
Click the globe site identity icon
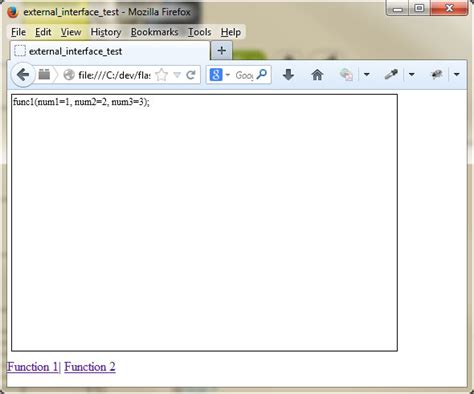coord(69,75)
